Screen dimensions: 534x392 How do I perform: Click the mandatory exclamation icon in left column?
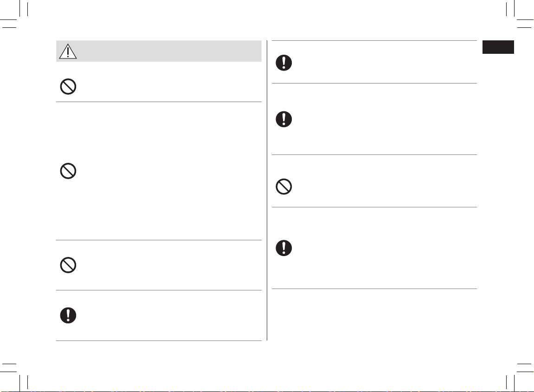pyautogui.click(x=68, y=315)
